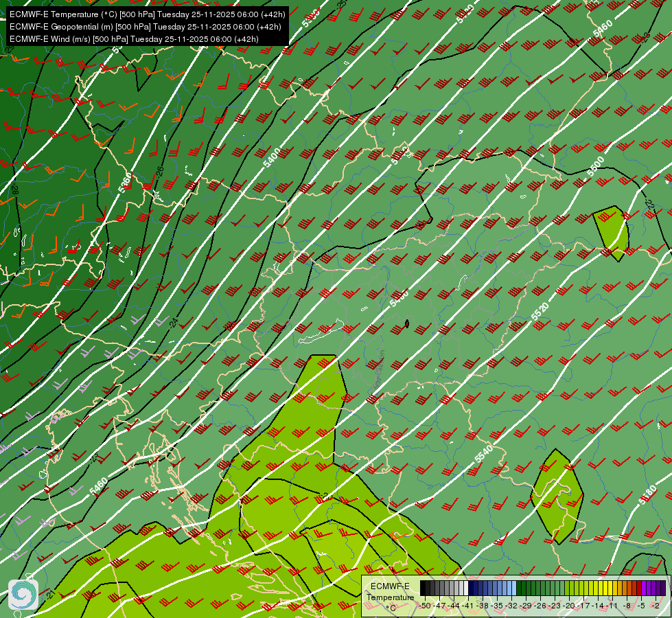This screenshot has width=672, height=618.
Task: Click the 5520 geopotential contour label
Action: (x=540, y=312)
